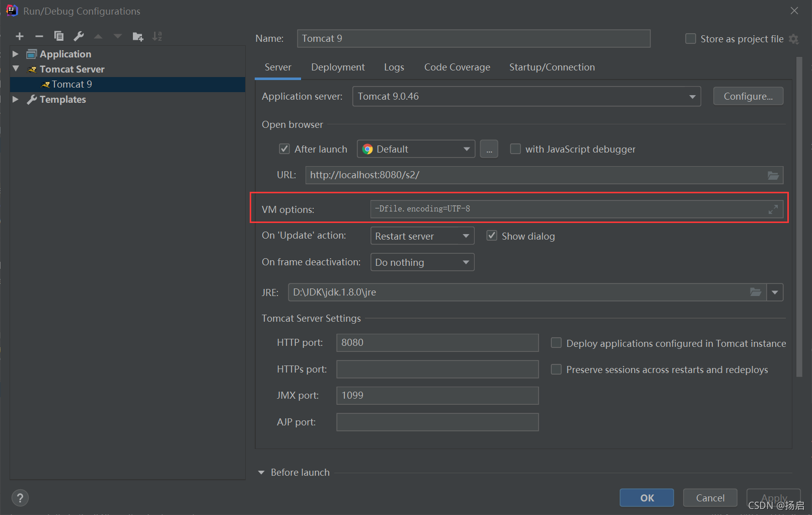Switch to the Server tab

coord(278,67)
